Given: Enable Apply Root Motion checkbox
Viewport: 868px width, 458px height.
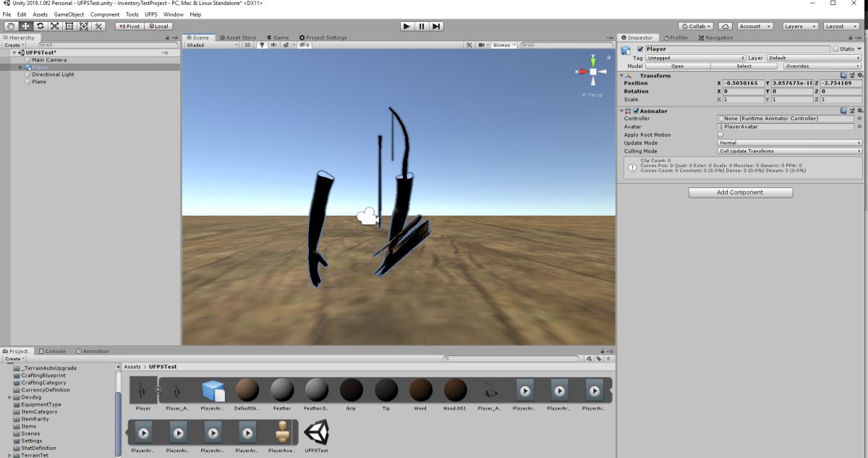Looking at the screenshot, I should (x=720, y=135).
